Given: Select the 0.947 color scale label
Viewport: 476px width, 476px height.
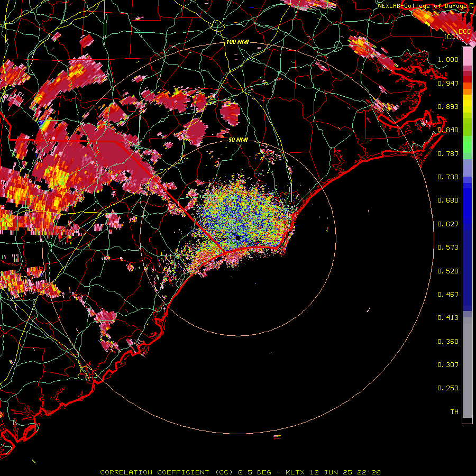Looking at the screenshot, I should point(448,83).
